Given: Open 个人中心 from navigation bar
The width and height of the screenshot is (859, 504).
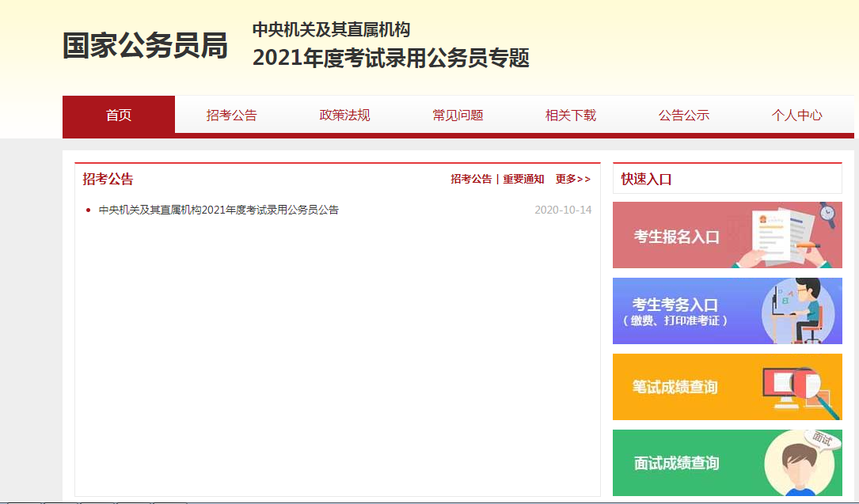Looking at the screenshot, I should point(796,116).
